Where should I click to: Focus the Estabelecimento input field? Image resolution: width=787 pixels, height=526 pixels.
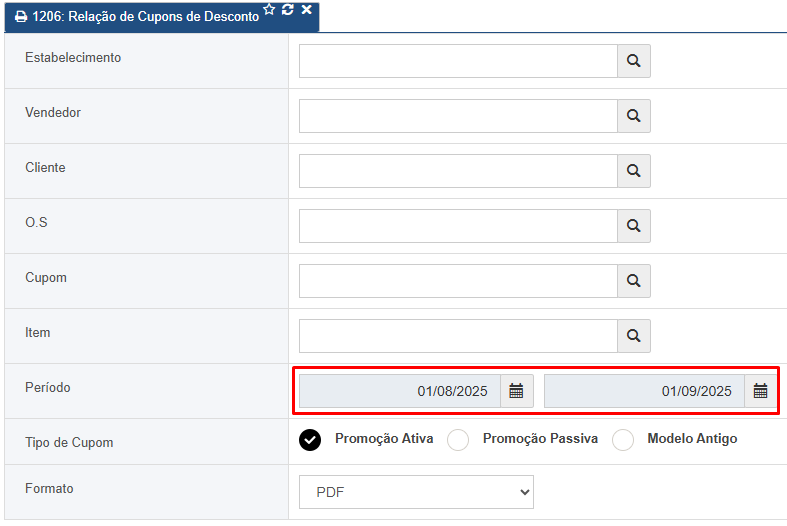coord(458,61)
